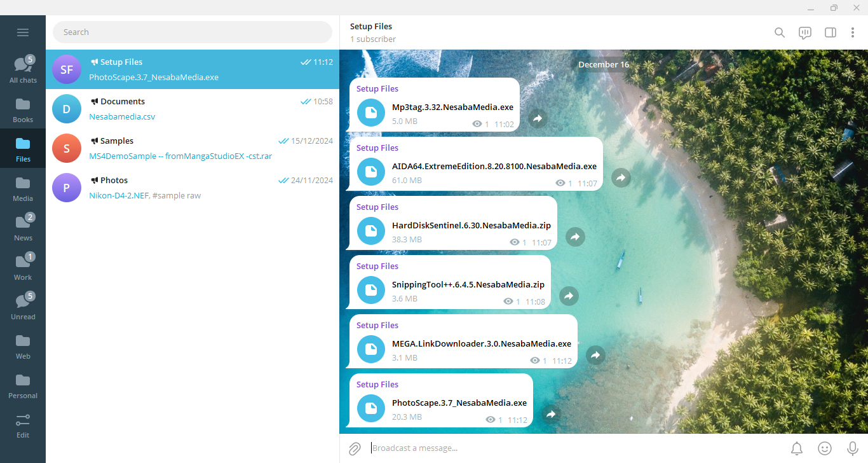868x463 pixels.
Task: Toggle the right info sidebar panel
Action: (830, 32)
